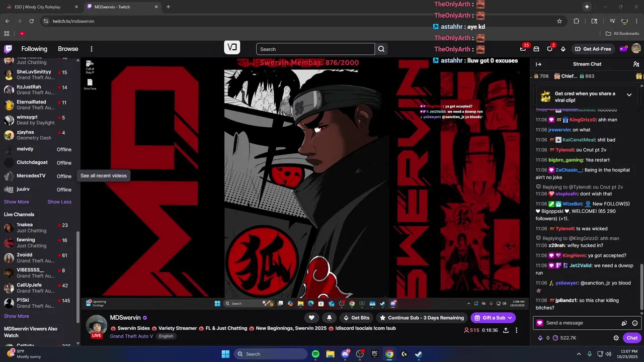Click the Chrome address bar URL
Image resolution: width=644 pixels, height=362 pixels.
coord(73,21)
